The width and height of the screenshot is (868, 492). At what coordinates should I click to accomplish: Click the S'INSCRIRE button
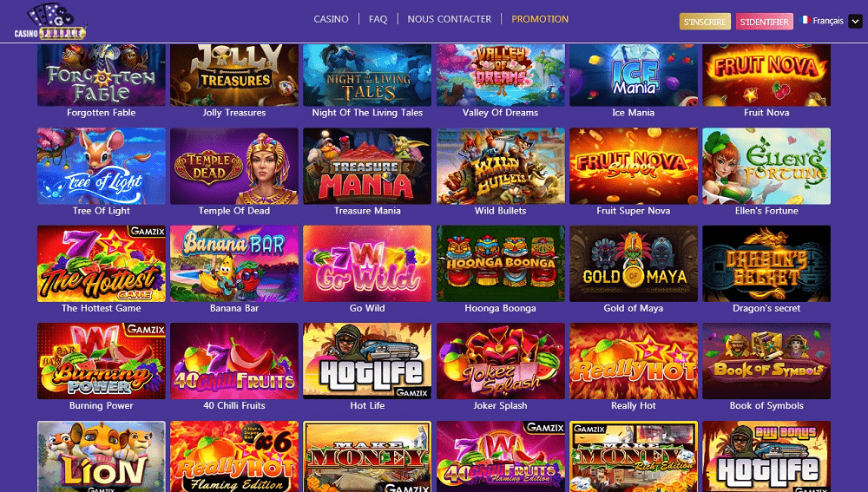[x=705, y=22]
